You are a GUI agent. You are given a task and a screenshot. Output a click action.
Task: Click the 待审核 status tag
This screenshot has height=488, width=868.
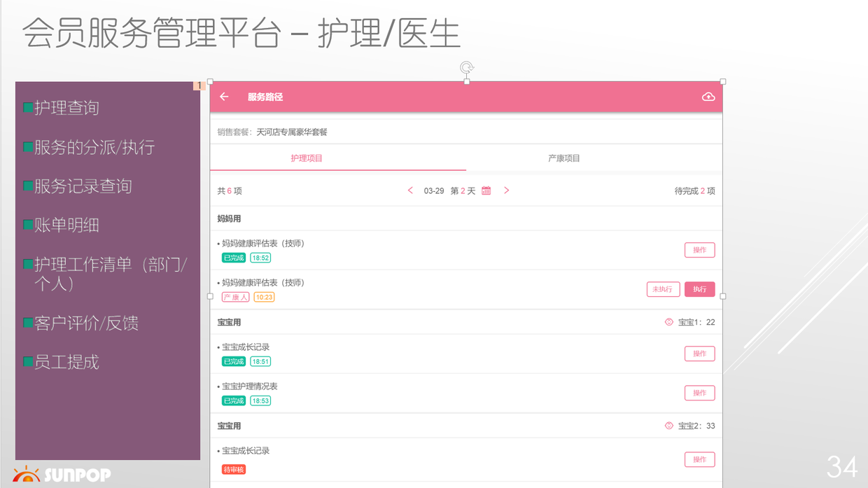click(234, 469)
